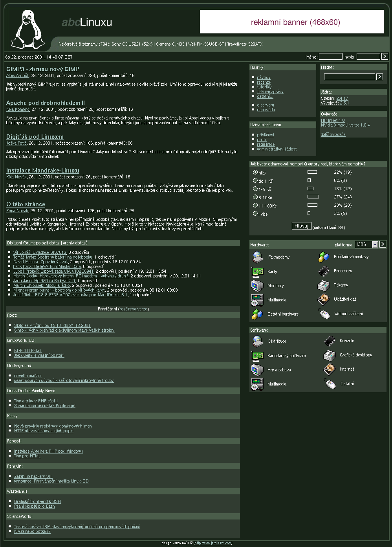Screen dimensions: 392x547
Task: Click the Hledat search field
Action: [350, 77]
